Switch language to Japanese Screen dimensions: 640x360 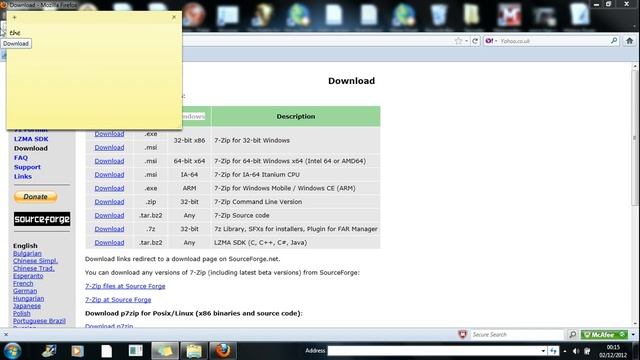click(x=27, y=306)
